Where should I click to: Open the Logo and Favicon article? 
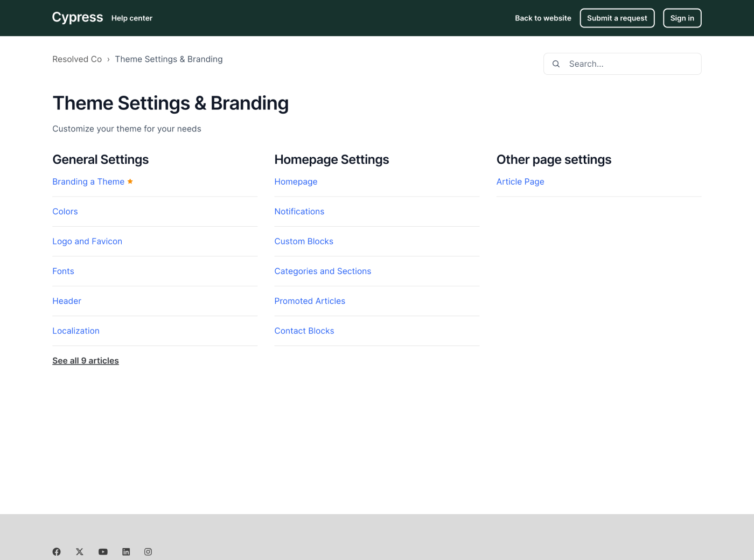87,241
